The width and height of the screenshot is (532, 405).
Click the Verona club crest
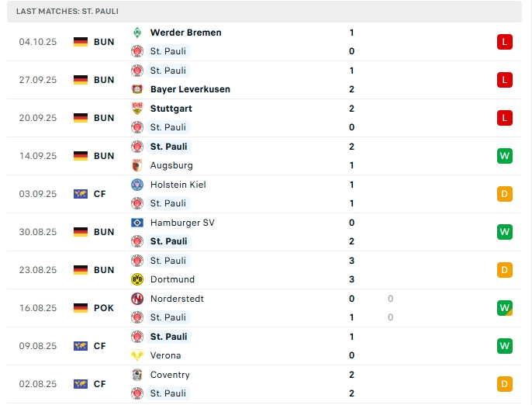(x=137, y=355)
